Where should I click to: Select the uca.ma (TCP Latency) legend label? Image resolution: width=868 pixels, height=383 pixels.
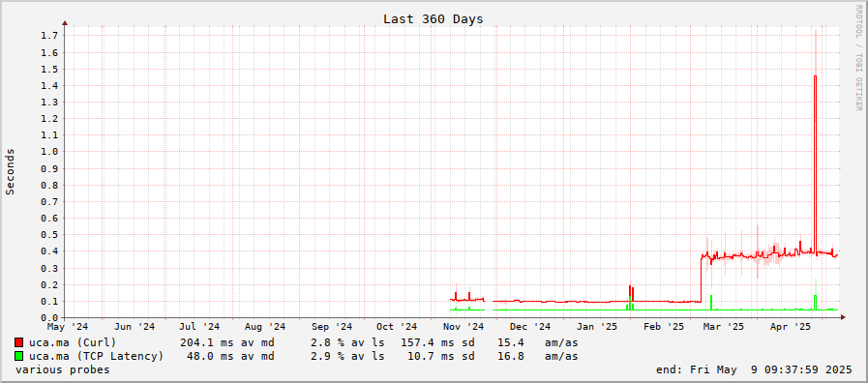point(97,356)
